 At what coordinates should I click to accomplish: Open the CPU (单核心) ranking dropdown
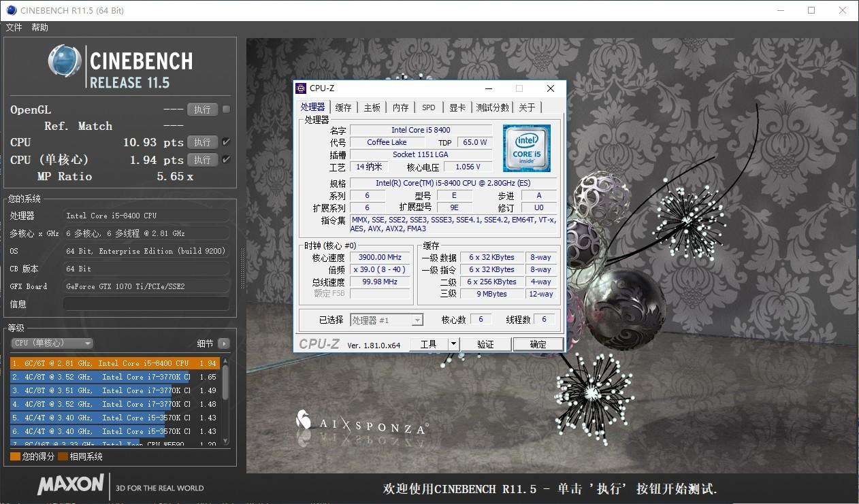52,343
